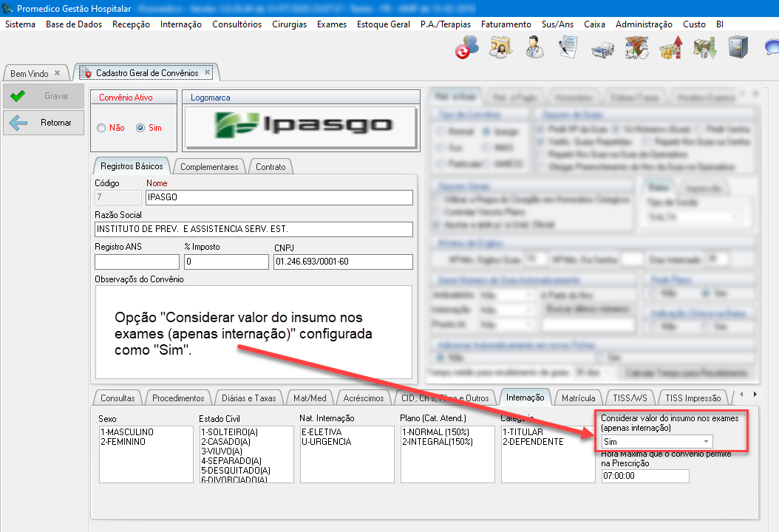
Task: Click the user refresh toolbar icon
Action: click(x=466, y=47)
